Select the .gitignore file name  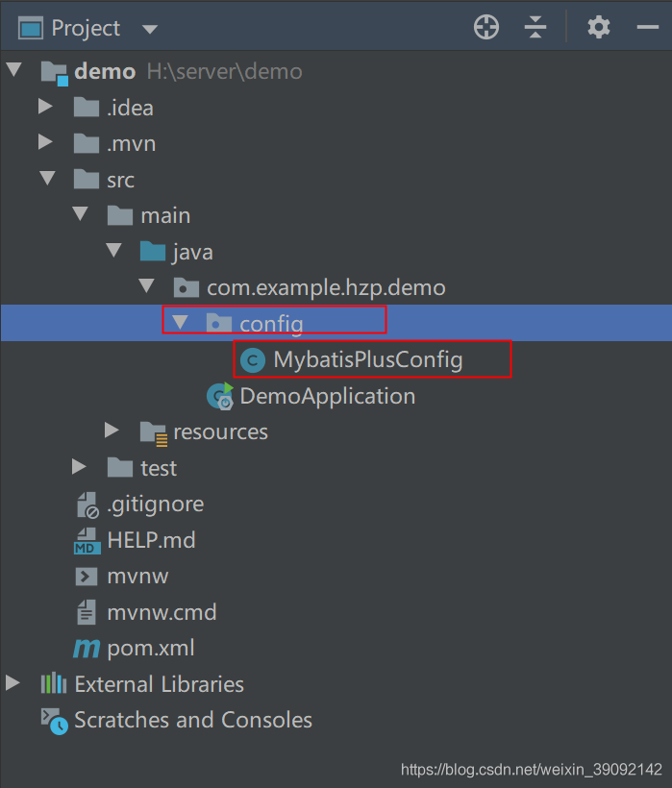pos(156,505)
